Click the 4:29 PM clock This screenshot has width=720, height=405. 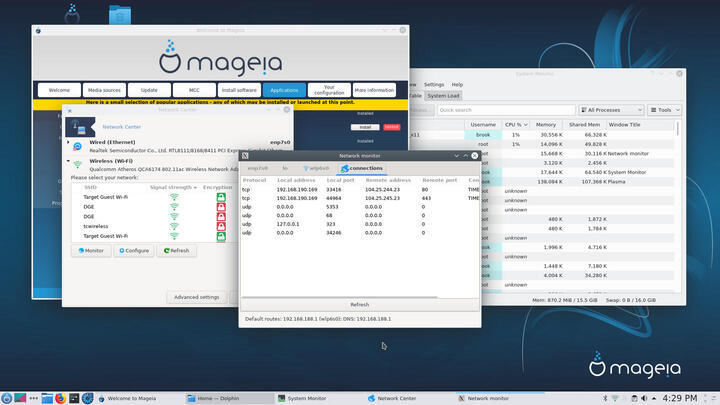pyautogui.click(x=679, y=398)
